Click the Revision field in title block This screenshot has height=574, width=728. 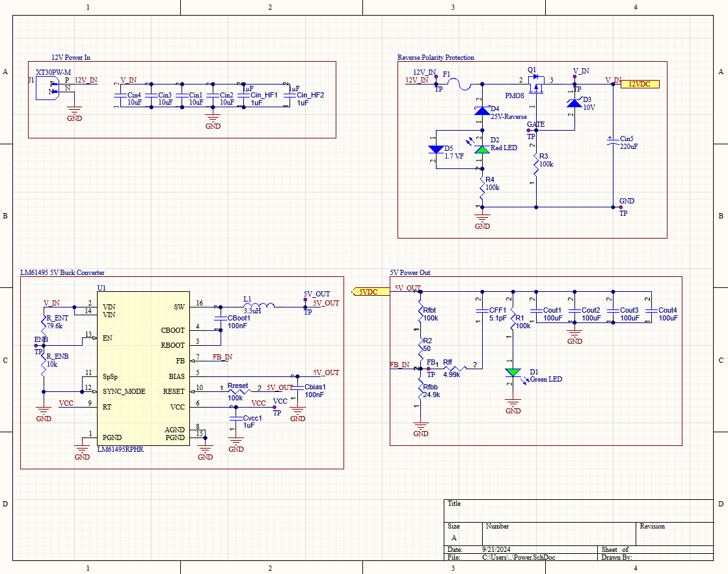tap(675, 534)
